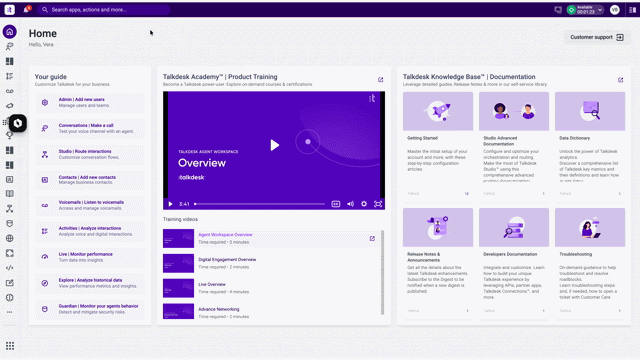
Task: Open the Studio flow icon in left sidebar
Action: [10, 209]
